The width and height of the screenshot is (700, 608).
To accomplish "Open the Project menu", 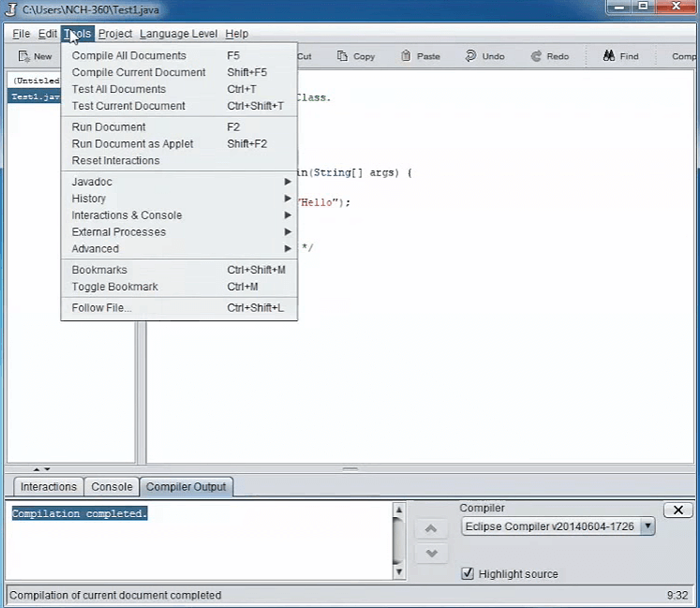I will pos(115,34).
